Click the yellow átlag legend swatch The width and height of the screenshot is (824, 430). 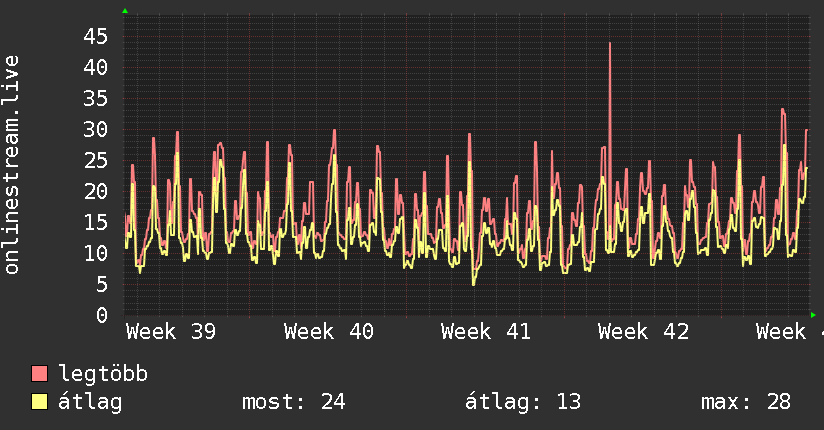tap(39, 402)
